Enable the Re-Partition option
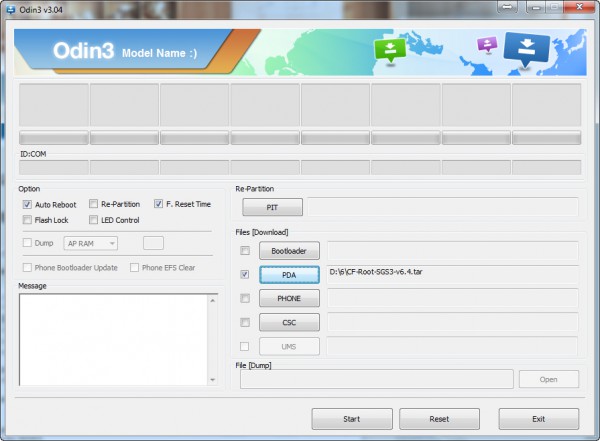 click(x=94, y=204)
